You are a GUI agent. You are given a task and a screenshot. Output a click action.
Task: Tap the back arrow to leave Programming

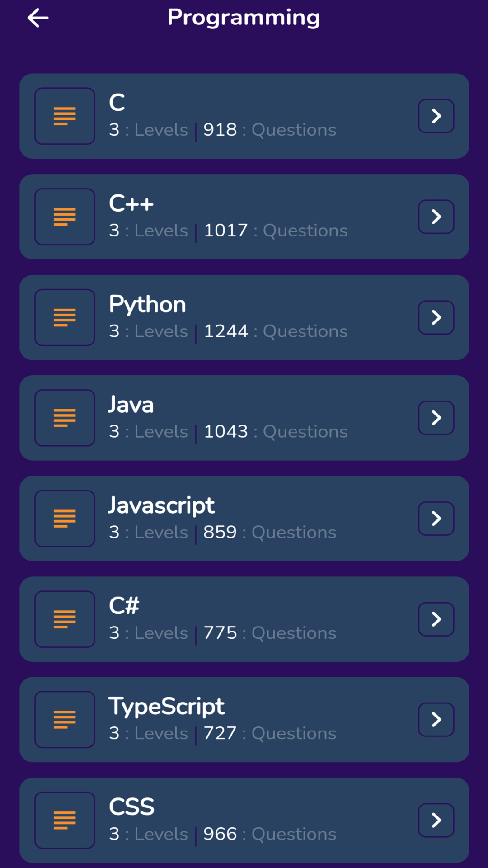(x=38, y=17)
